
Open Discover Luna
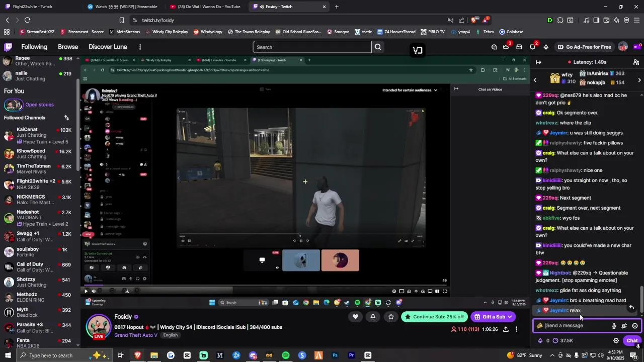(108, 47)
